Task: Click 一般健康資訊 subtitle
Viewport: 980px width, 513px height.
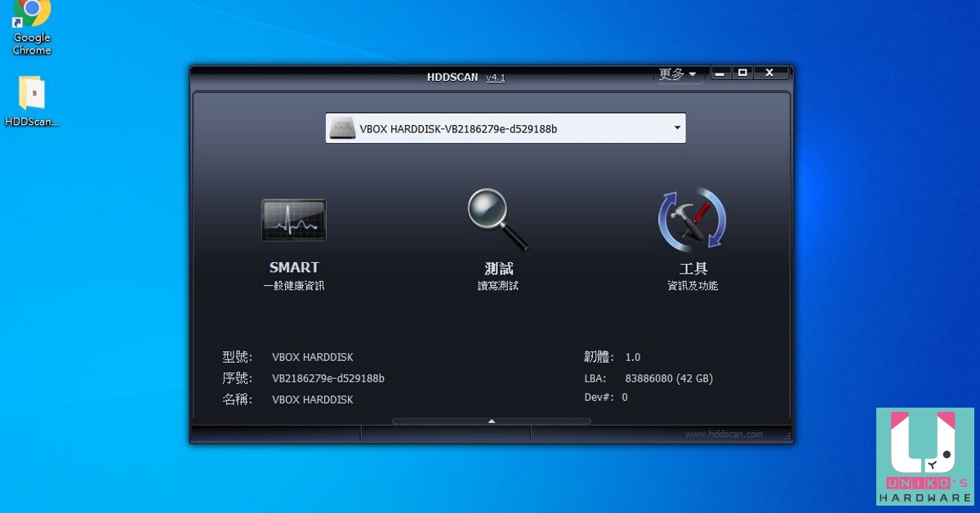Action: [x=294, y=286]
